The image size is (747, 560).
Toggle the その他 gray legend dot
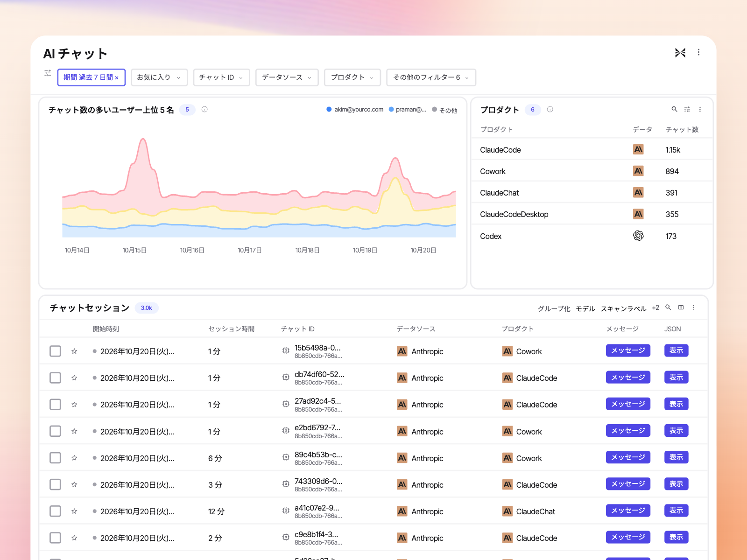pyautogui.click(x=435, y=109)
